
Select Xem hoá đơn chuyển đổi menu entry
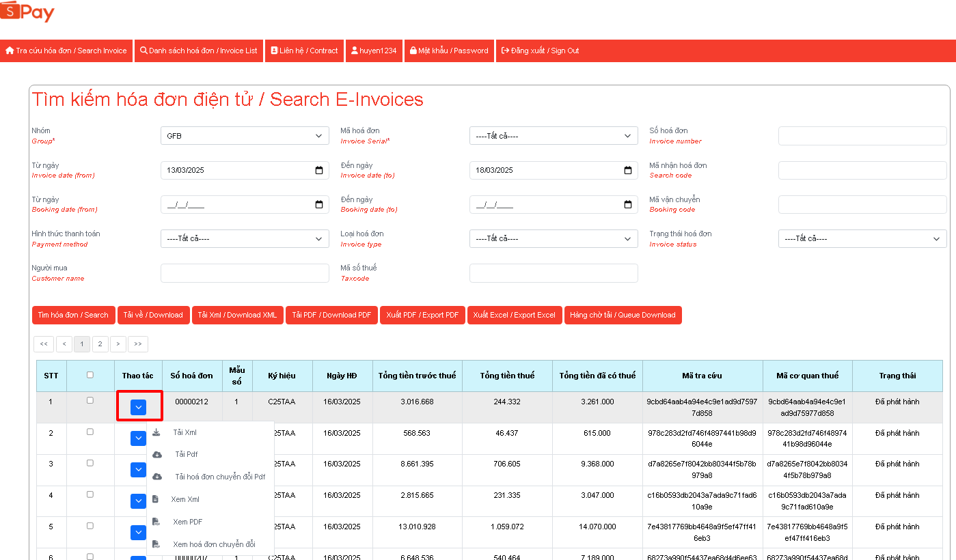[x=214, y=544]
